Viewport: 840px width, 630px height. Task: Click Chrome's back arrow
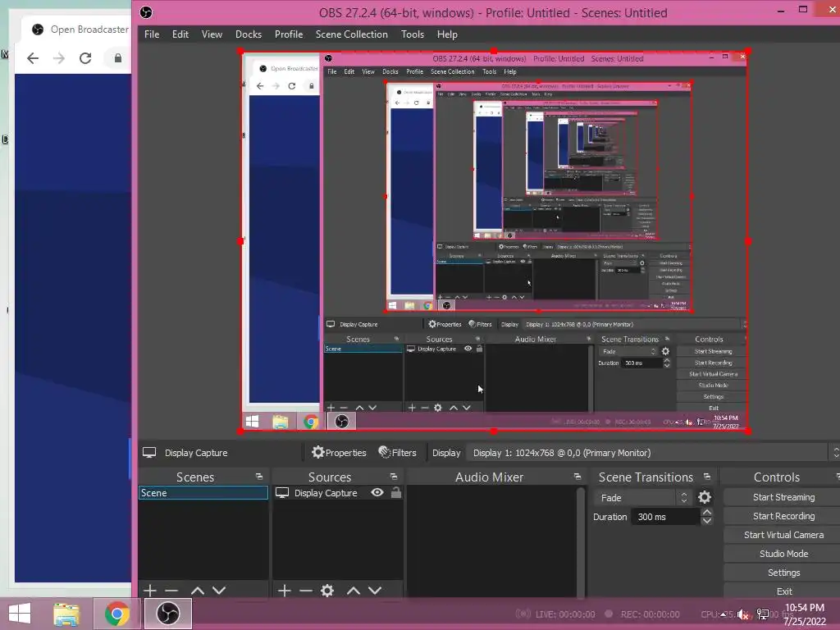33,58
